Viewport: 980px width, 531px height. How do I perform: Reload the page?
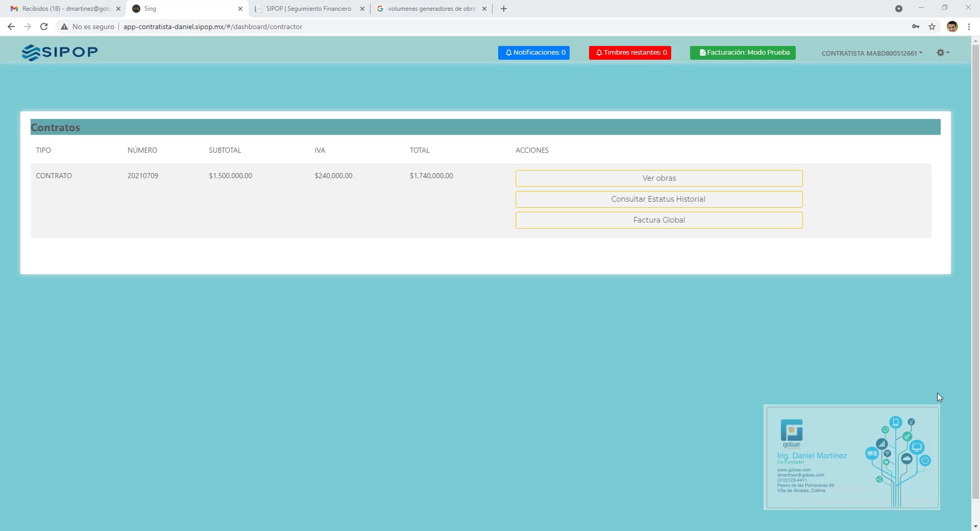pos(44,27)
